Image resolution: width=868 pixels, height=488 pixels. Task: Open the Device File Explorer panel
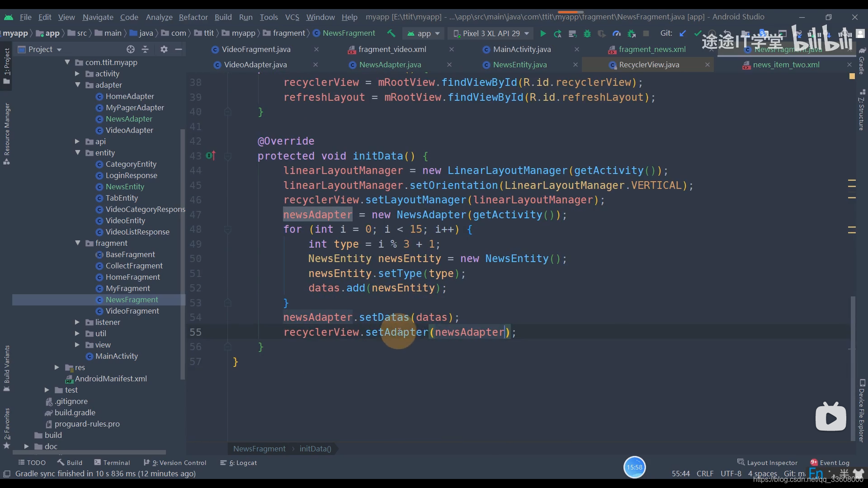[x=862, y=411]
